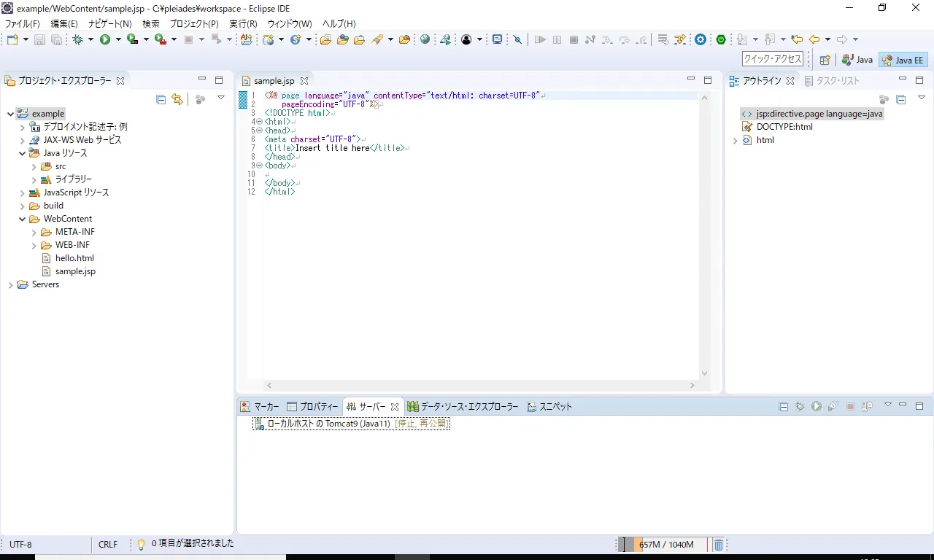
Task: Collapse the Java リソース node
Action: pos(23,153)
